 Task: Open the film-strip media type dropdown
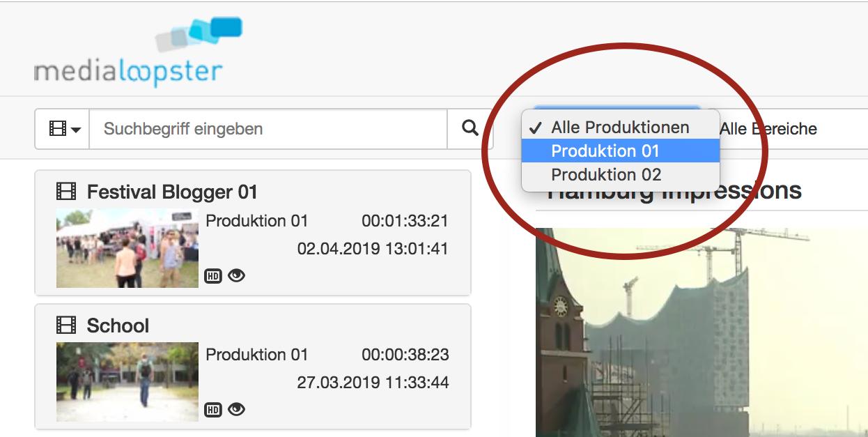tap(63, 129)
